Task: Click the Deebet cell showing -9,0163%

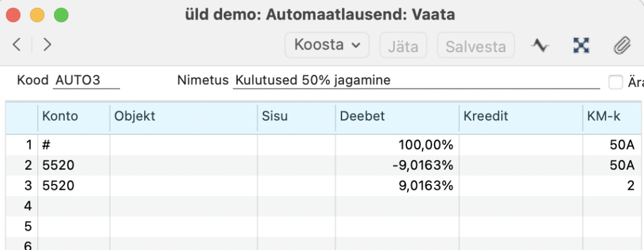Action: click(397, 165)
